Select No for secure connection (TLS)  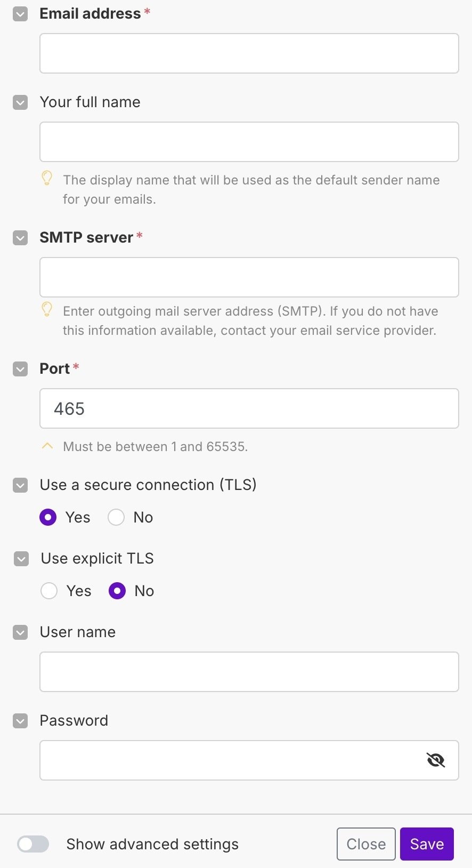[116, 517]
